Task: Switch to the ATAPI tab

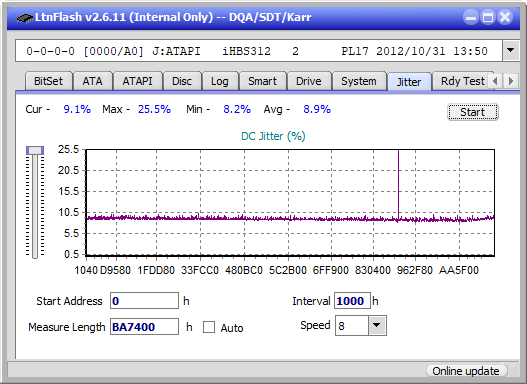Action: pos(137,81)
